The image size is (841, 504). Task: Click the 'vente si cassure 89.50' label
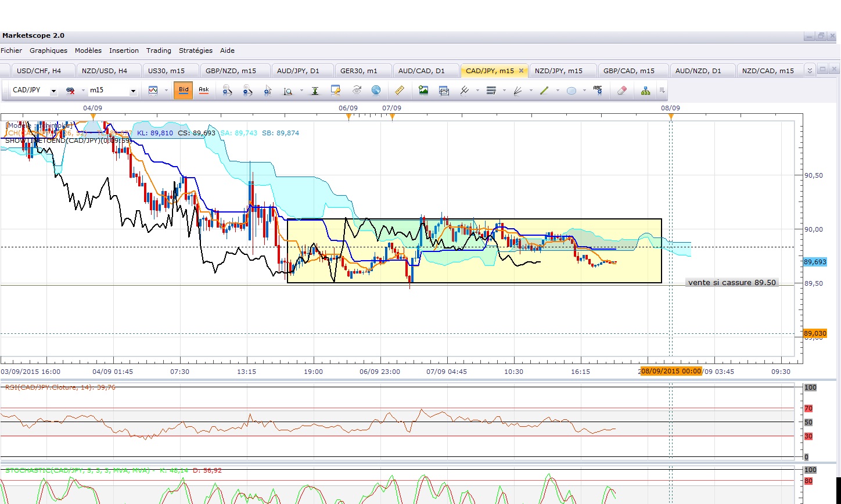pos(732,283)
